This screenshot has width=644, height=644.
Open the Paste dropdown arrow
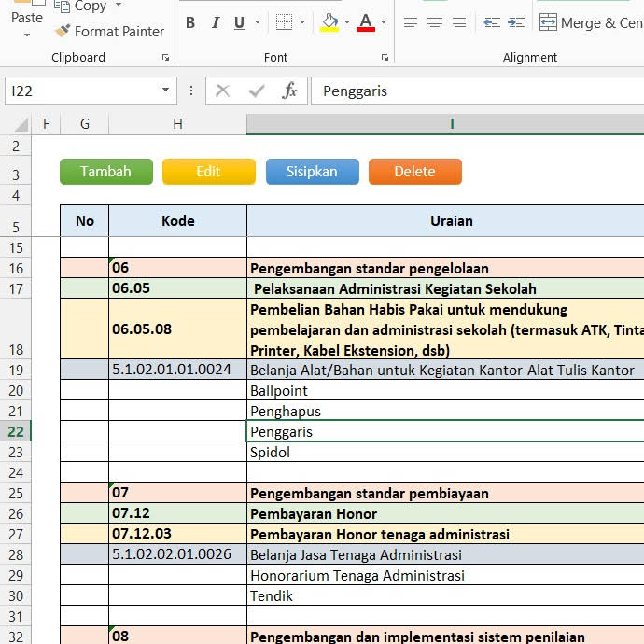(27, 35)
